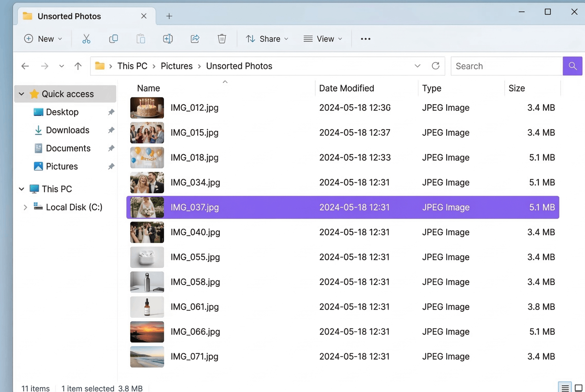Screen dimensions: 585x392
Task: Refresh the folder with the refresh icon
Action: [436, 66]
